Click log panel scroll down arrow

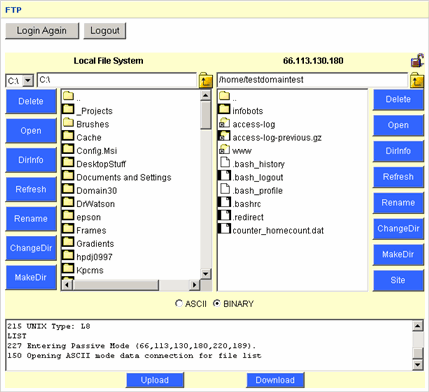tap(418, 364)
